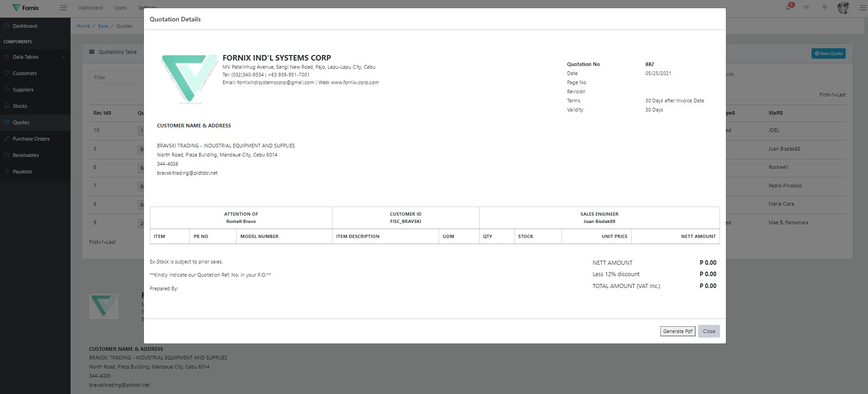Click the notification bell icon
868x394 pixels.
tap(788, 7)
